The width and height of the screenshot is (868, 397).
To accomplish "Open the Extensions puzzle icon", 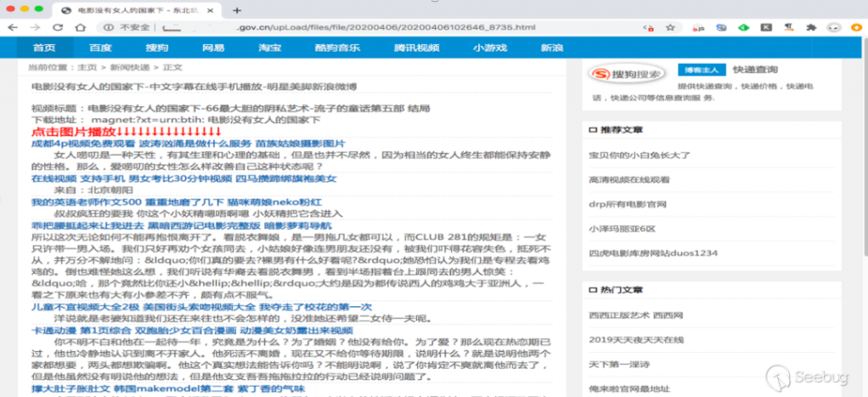I will coord(811,27).
